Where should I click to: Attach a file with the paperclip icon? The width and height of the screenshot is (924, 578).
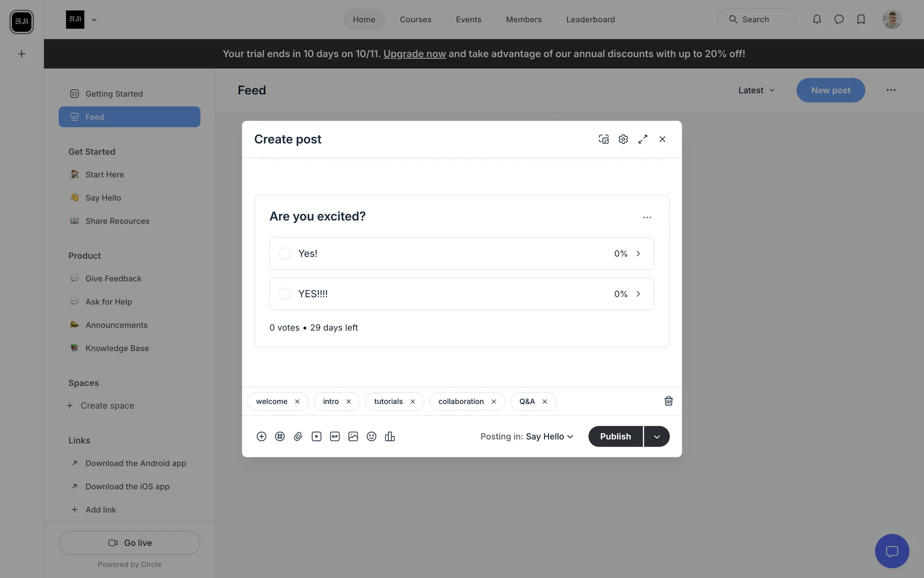point(298,436)
